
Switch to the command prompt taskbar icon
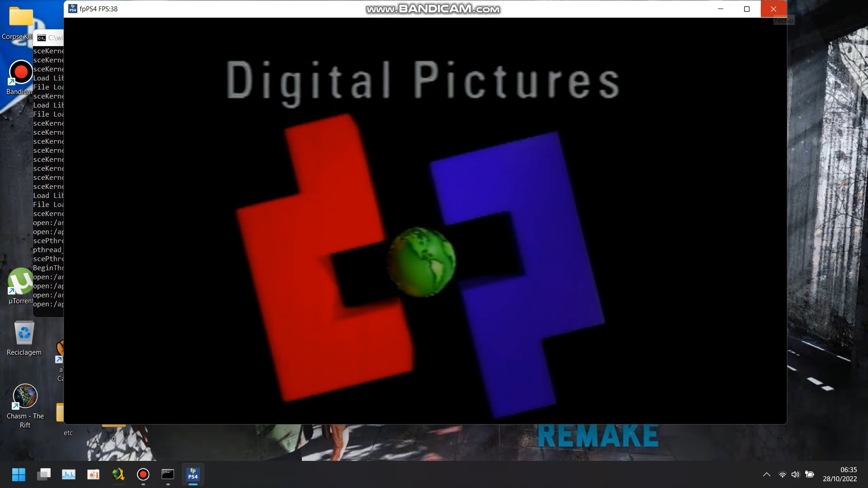tap(168, 474)
